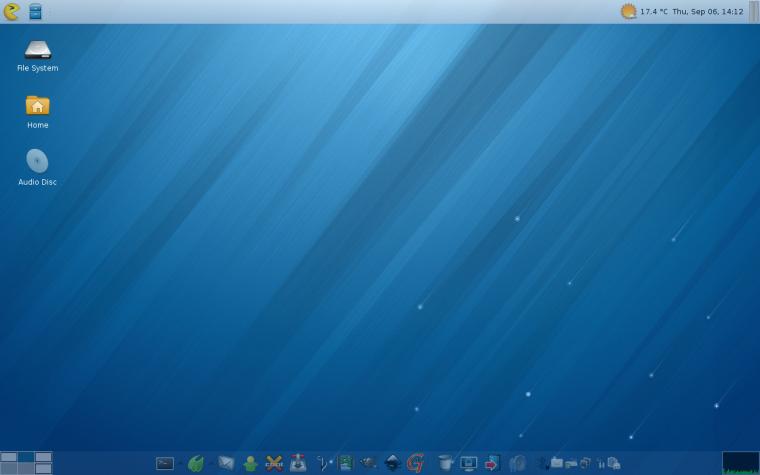Launch the Inkscape icon in the dock
The width and height of the screenshot is (760, 475).
tap(392, 463)
